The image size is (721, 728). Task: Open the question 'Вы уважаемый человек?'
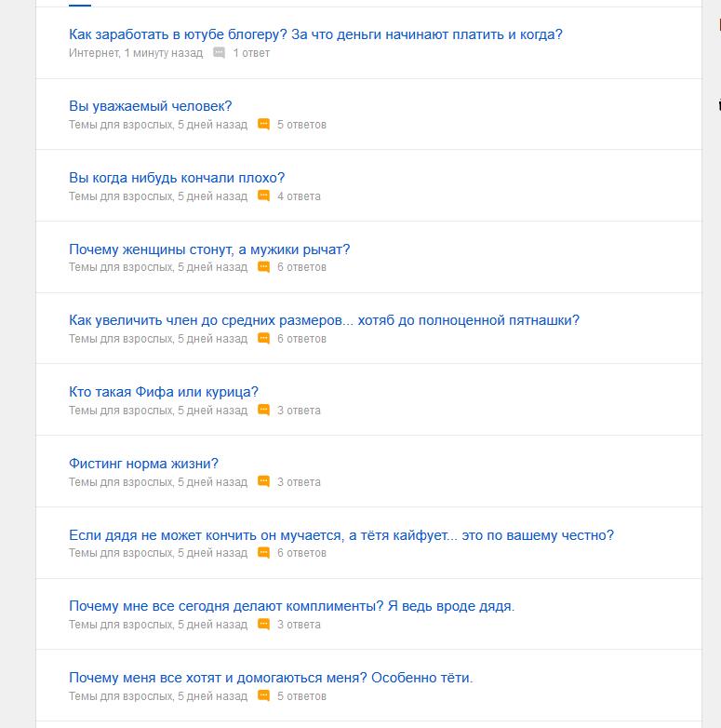(x=151, y=106)
